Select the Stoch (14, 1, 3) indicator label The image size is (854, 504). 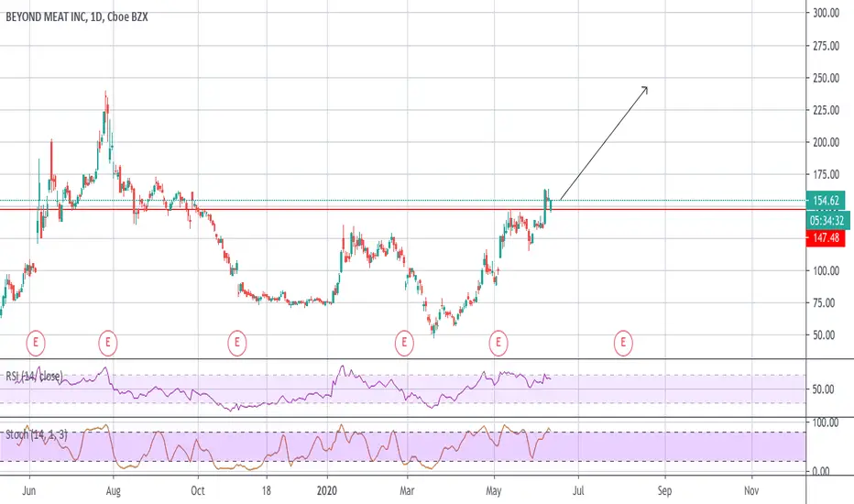point(37,434)
